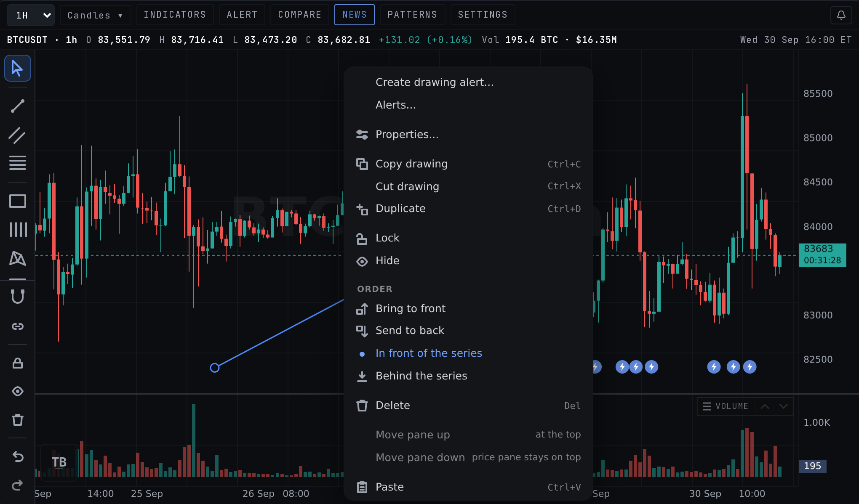
Task: Click the trend line endpoint handle
Action: (215, 368)
